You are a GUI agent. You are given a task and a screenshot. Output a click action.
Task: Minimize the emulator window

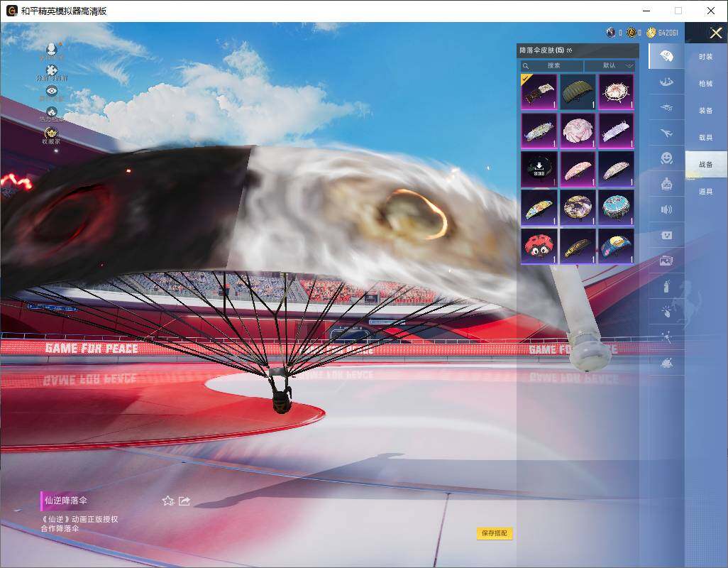(646, 10)
